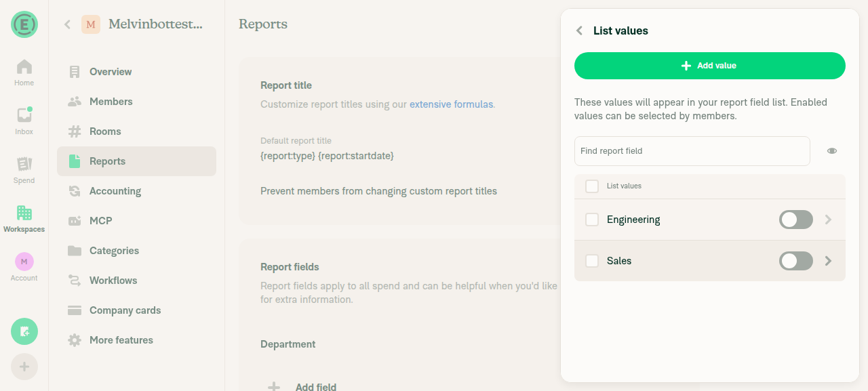Image resolution: width=868 pixels, height=391 pixels.
Task: Open the Workflows menu item
Action: click(136, 281)
